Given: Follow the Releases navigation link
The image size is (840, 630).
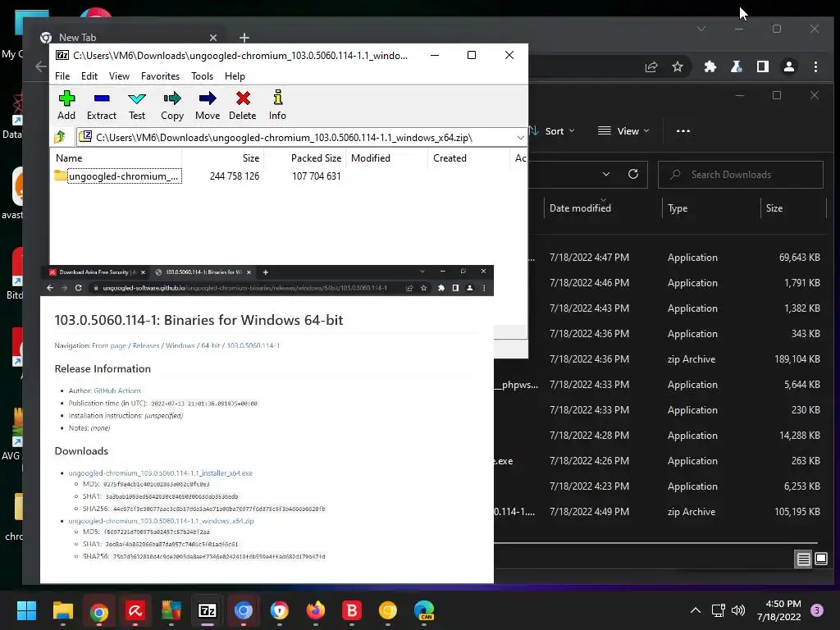Looking at the screenshot, I should point(146,345).
